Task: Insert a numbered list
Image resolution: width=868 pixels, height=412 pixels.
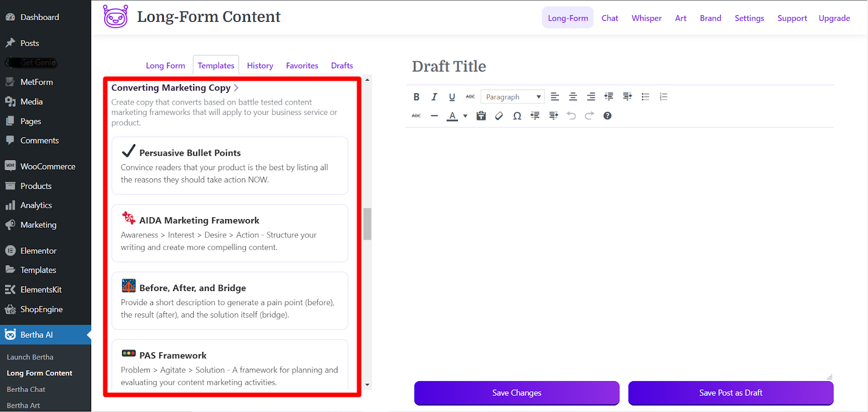Action: [x=663, y=97]
